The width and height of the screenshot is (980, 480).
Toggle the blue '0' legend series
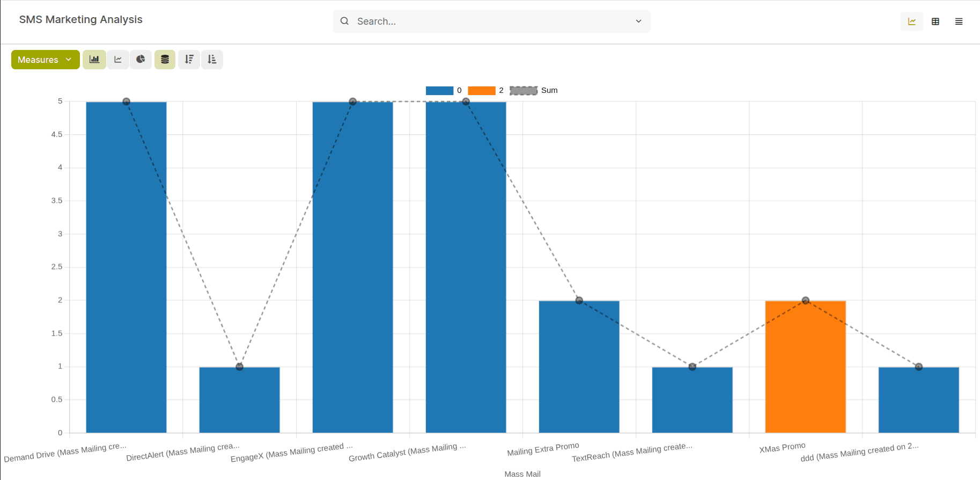[439, 91]
